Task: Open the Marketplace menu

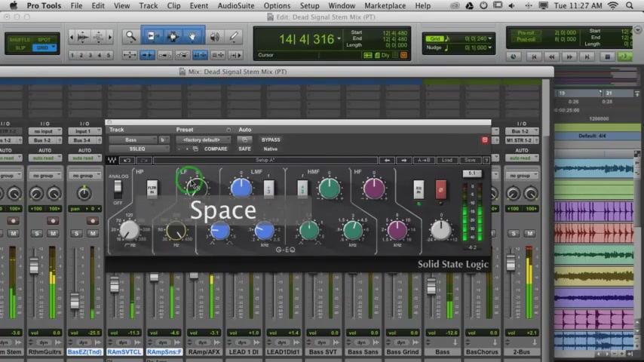Action: pyautogui.click(x=385, y=6)
